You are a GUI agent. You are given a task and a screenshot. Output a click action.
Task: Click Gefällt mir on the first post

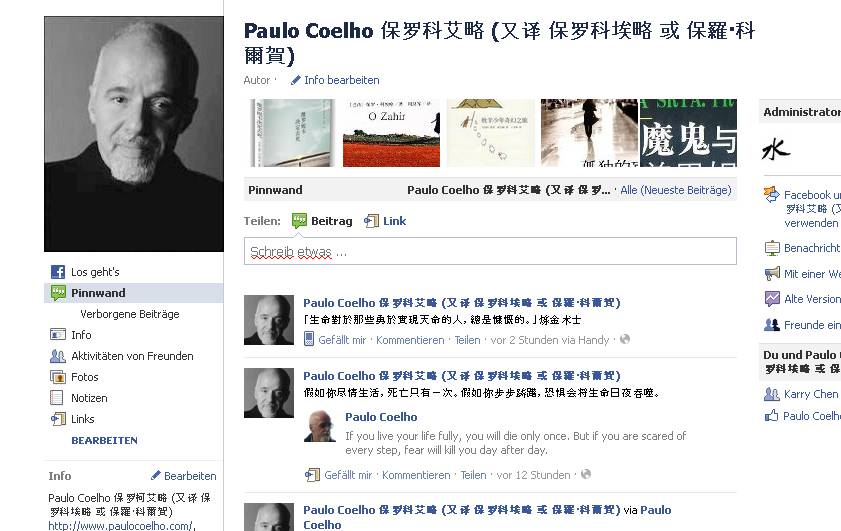[342, 340]
